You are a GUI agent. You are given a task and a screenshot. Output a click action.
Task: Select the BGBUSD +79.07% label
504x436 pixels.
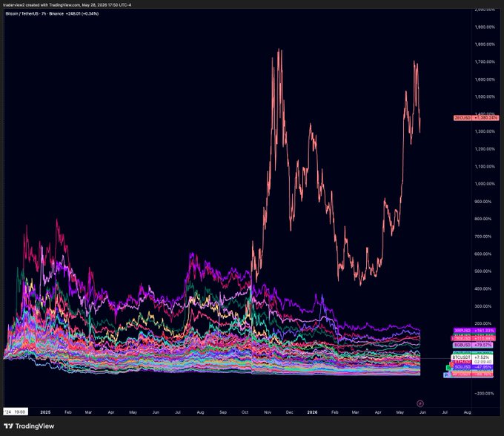pyautogui.click(x=473, y=345)
